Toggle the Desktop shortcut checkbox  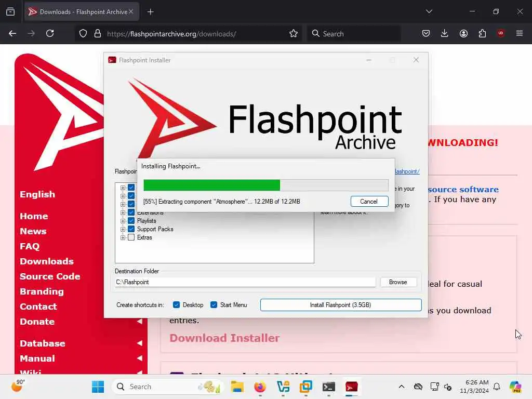point(176,304)
